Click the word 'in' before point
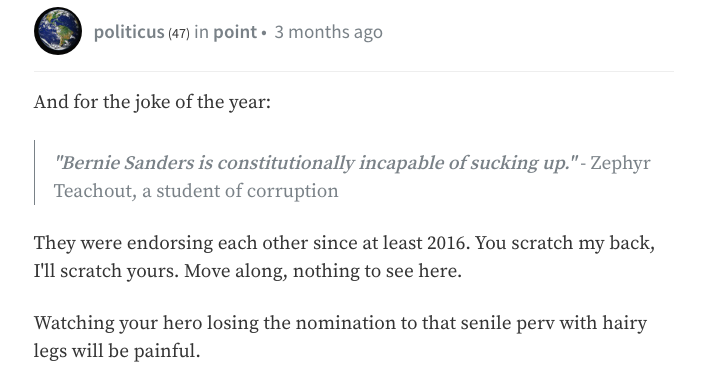 coord(201,32)
